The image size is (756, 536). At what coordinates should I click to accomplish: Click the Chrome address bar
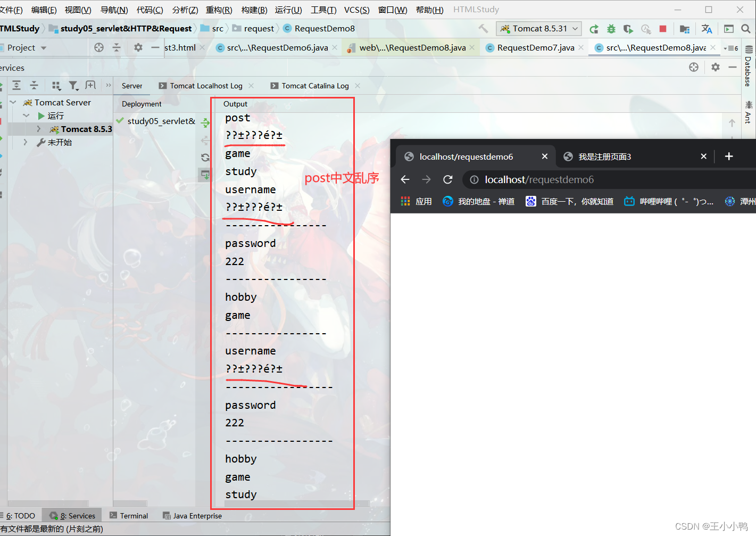click(x=607, y=179)
